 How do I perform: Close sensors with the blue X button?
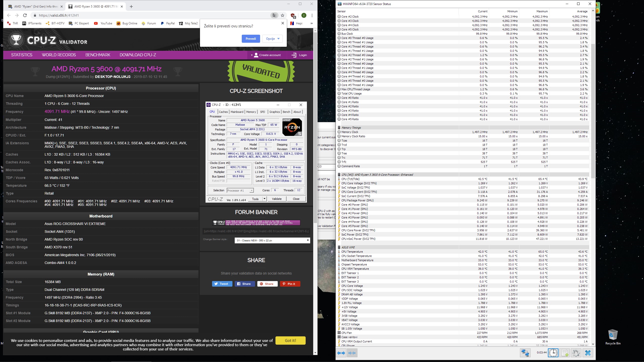(588, 353)
